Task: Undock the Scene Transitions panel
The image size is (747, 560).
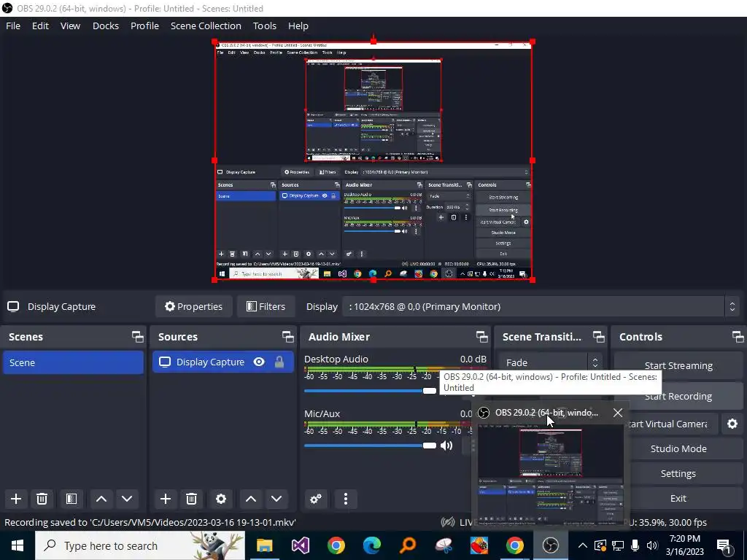Action: pyautogui.click(x=599, y=337)
